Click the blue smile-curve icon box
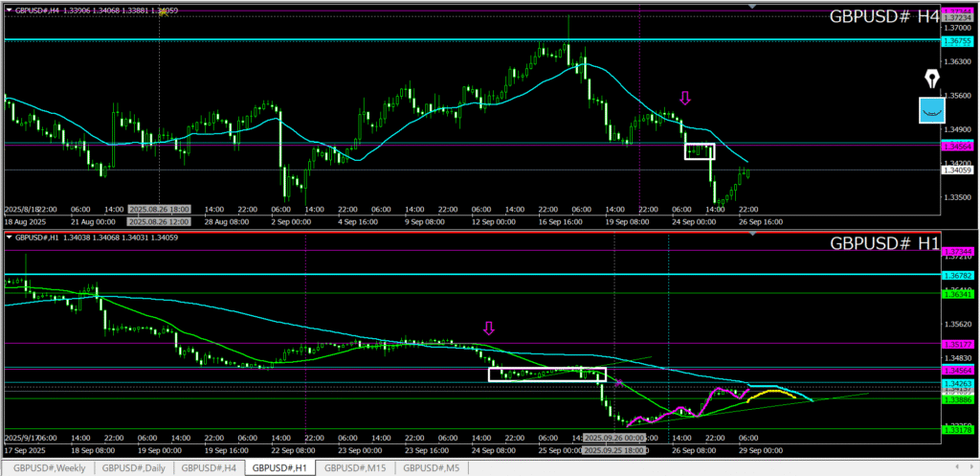The image size is (980, 476). click(931, 111)
